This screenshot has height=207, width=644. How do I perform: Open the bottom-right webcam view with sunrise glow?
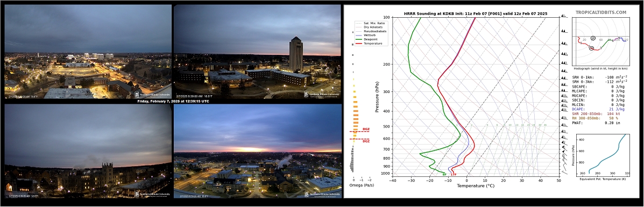point(258,151)
